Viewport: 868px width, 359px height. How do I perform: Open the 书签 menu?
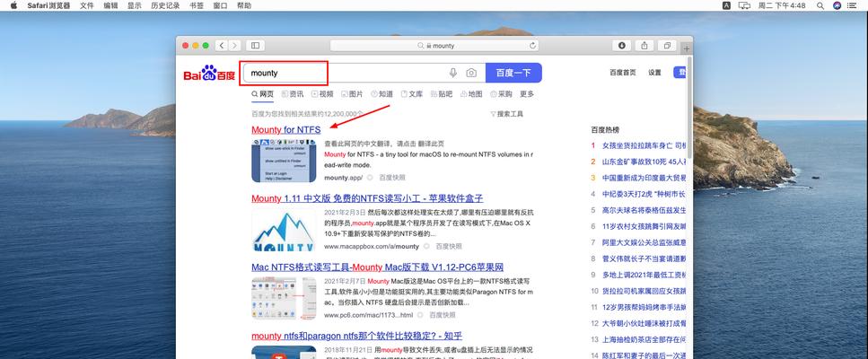point(196,5)
